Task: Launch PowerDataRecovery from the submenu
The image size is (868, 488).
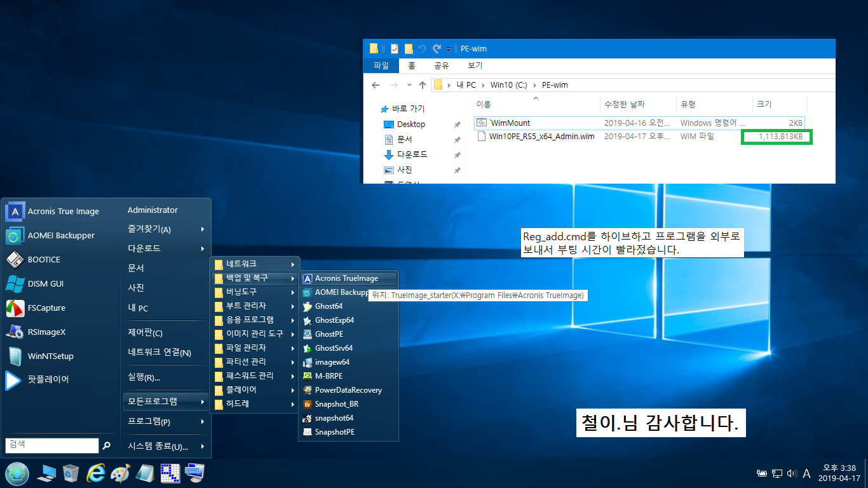Action: point(348,390)
